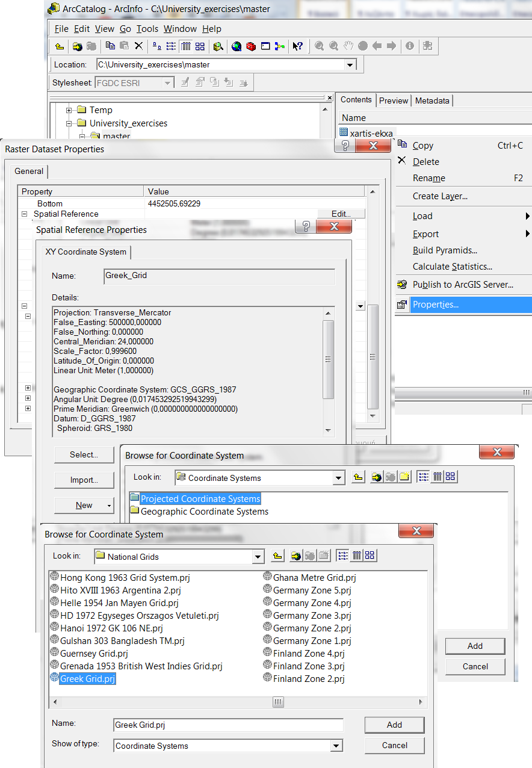
Task: Click the What's This help pointer icon
Action: (298, 46)
